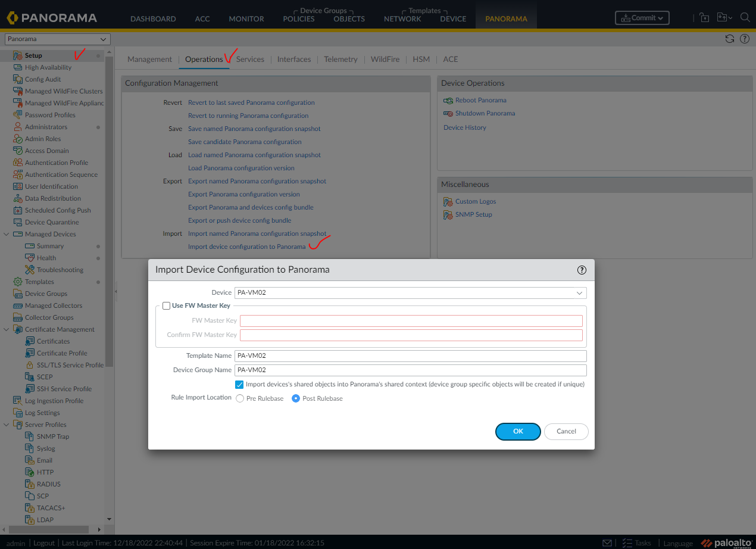Click the Setup sidebar icon

tap(18, 55)
